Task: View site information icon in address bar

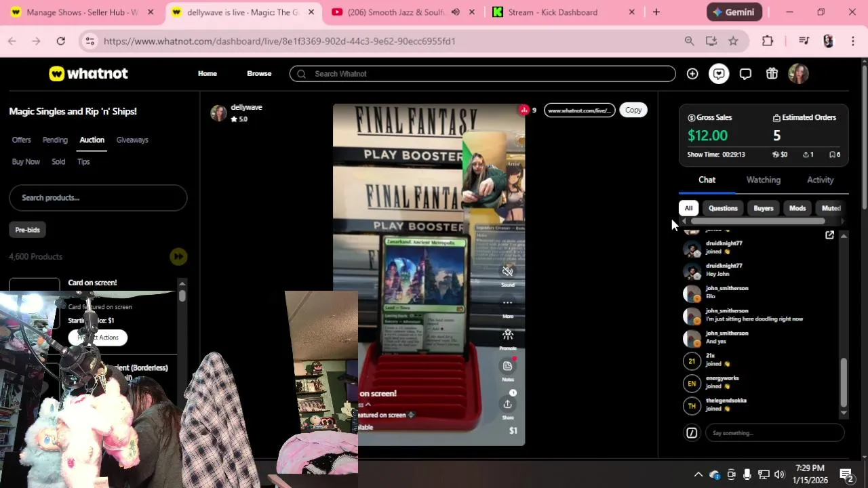Action: point(90,41)
